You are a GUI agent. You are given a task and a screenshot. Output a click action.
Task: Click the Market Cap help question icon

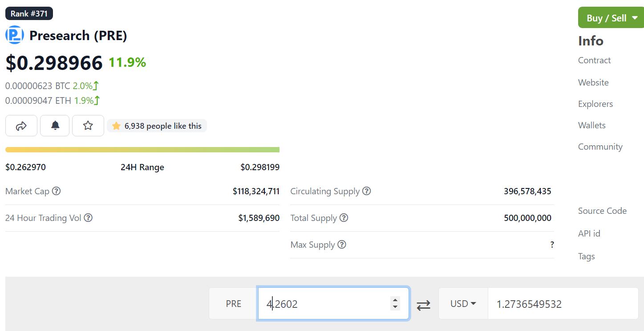[x=56, y=191]
